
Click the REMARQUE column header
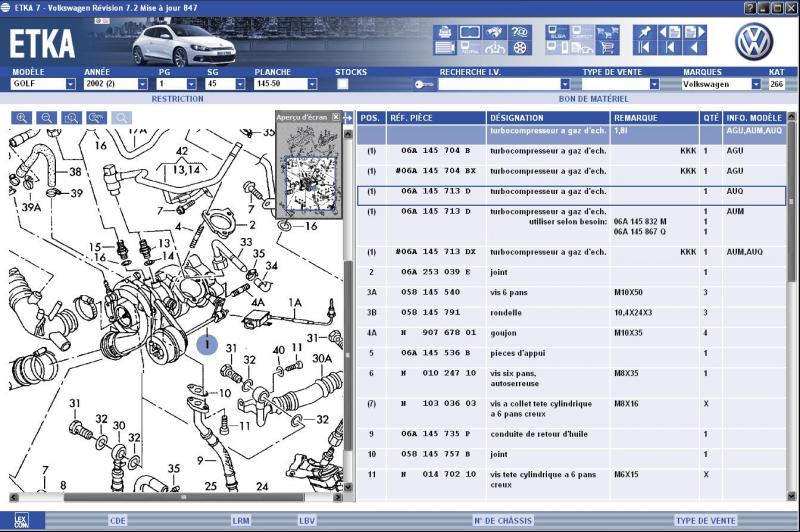click(655, 118)
